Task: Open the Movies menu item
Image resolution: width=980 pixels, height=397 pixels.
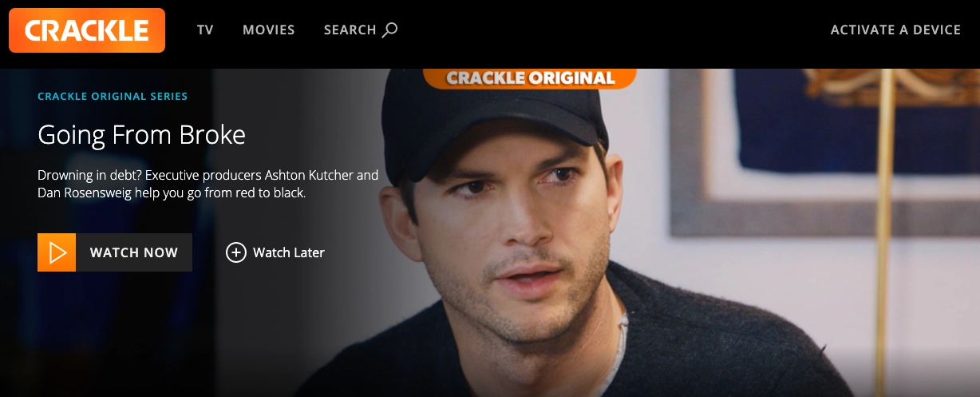Action: tap(269, 30)
